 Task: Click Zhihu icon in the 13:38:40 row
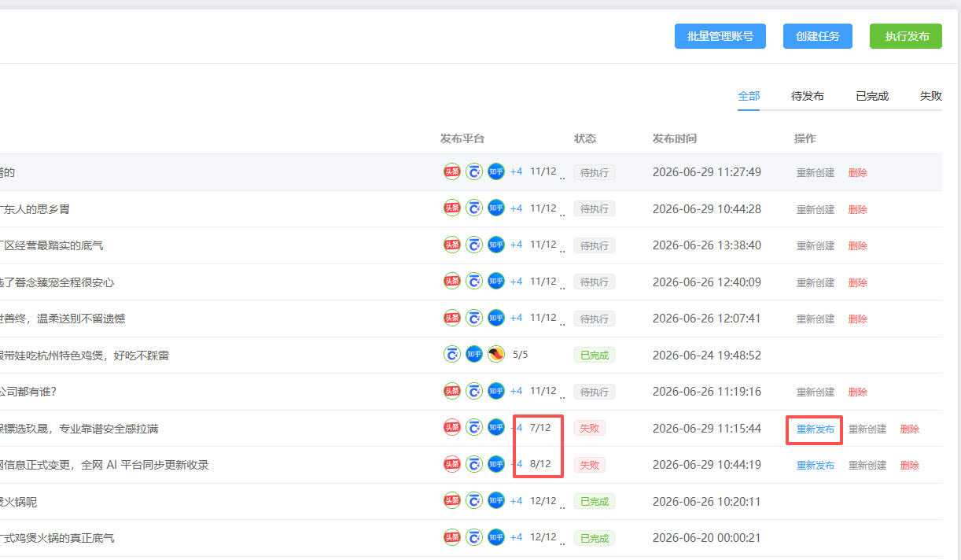tap(496, 245)
